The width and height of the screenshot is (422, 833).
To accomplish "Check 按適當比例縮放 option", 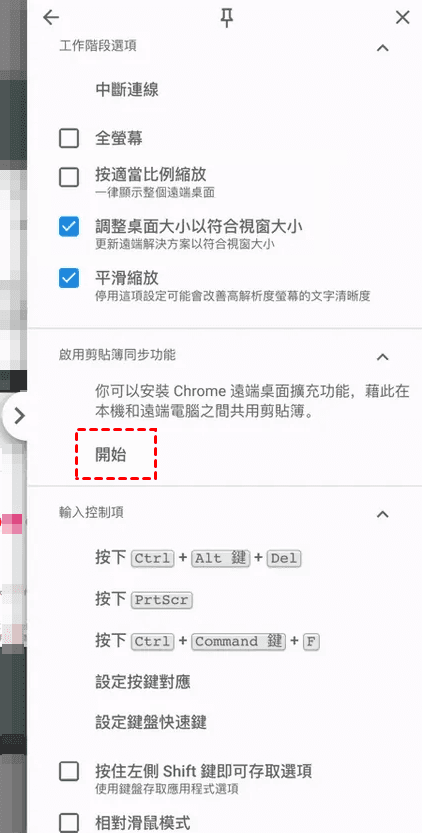I will pos(69,176).
